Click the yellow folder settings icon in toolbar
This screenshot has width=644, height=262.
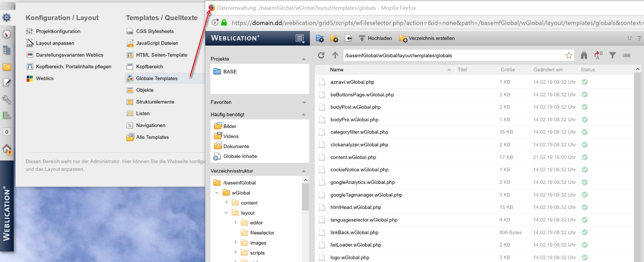point(334,39)
